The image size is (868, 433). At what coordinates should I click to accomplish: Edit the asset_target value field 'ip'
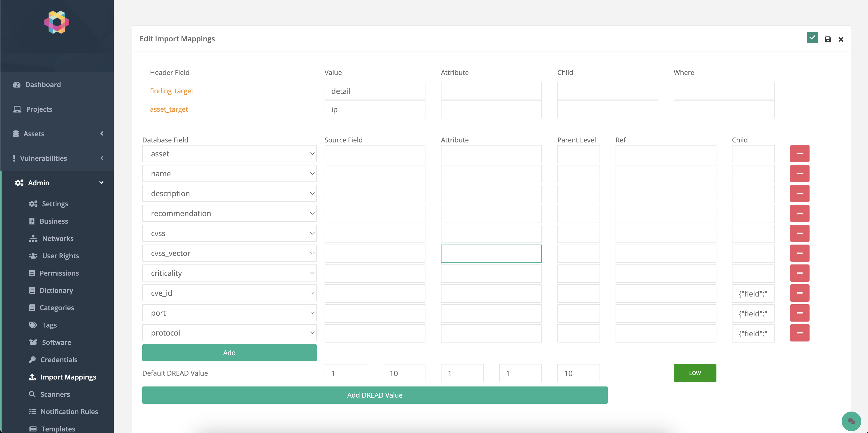click(375, 109)
